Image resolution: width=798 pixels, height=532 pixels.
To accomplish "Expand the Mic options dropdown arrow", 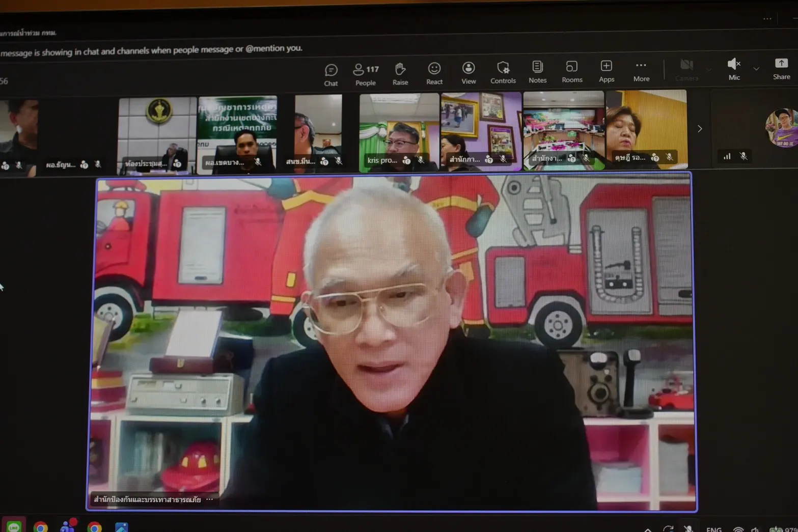I will tap(756, 68).
